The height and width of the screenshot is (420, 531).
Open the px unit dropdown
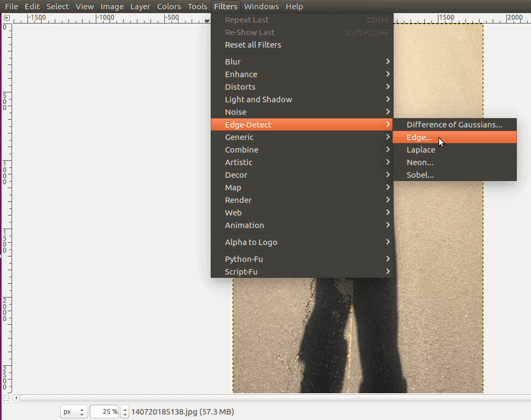(74, 412)
